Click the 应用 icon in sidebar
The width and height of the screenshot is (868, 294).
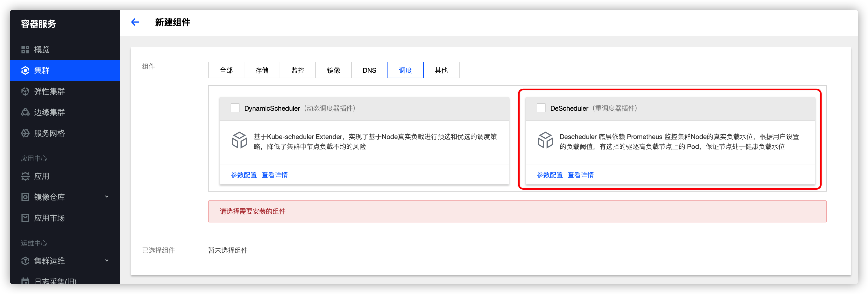click(25, 176)
